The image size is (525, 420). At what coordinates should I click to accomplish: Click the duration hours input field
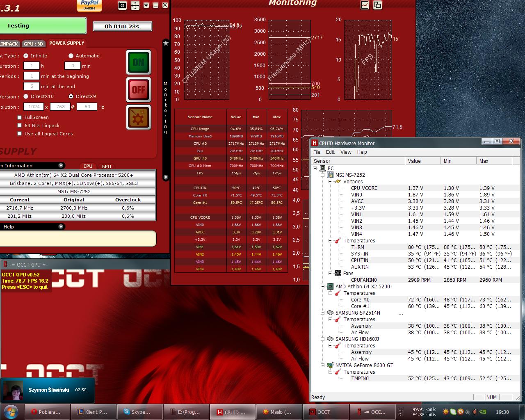(32, 66)
